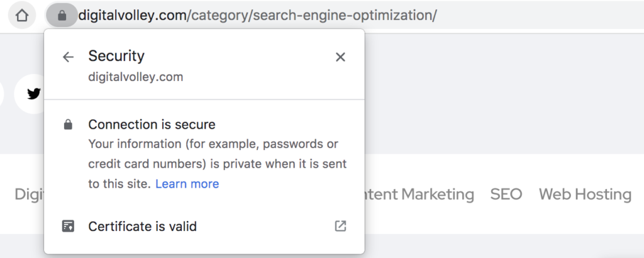The image size is (644, 258).
Task: Click the partially hidden social circle left of Twitter
Action: (x=2, y=94)
